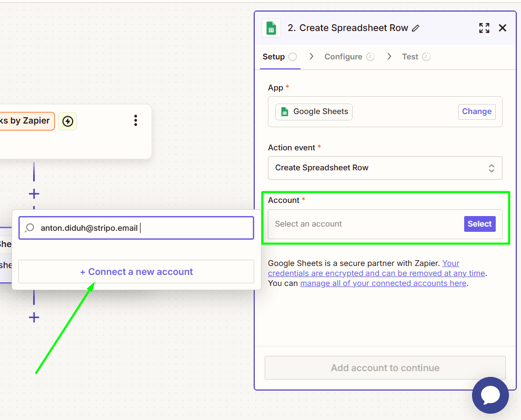
Task: Click the 'by Zapier' app label on trigger
Action: [x=27, y=121]
